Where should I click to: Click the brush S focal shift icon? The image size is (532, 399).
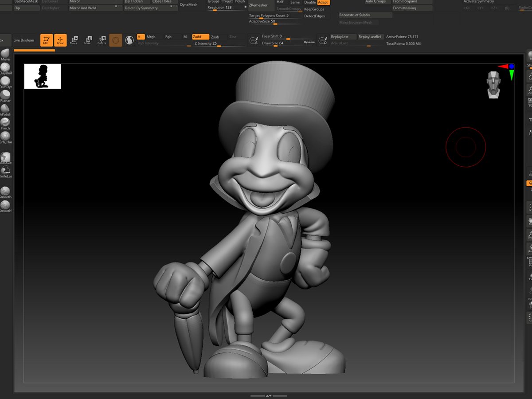[254, 40]
